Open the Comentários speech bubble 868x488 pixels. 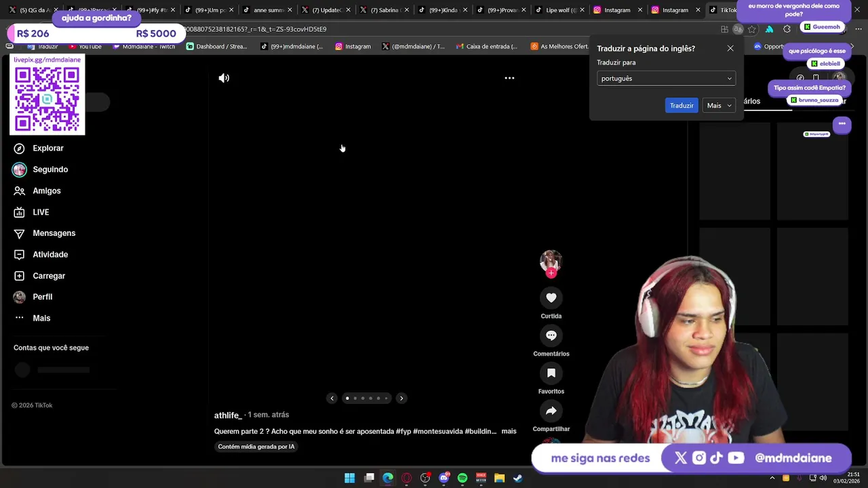pos(551,335)
